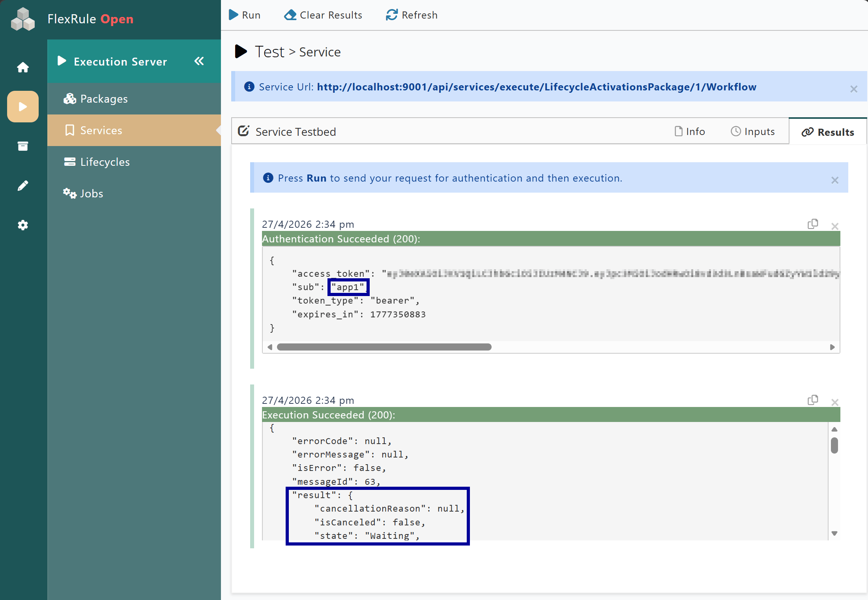This screenshot has height=600, width=868.
Task: Copy the Execution Succeeded result
Action: point(813,400)
